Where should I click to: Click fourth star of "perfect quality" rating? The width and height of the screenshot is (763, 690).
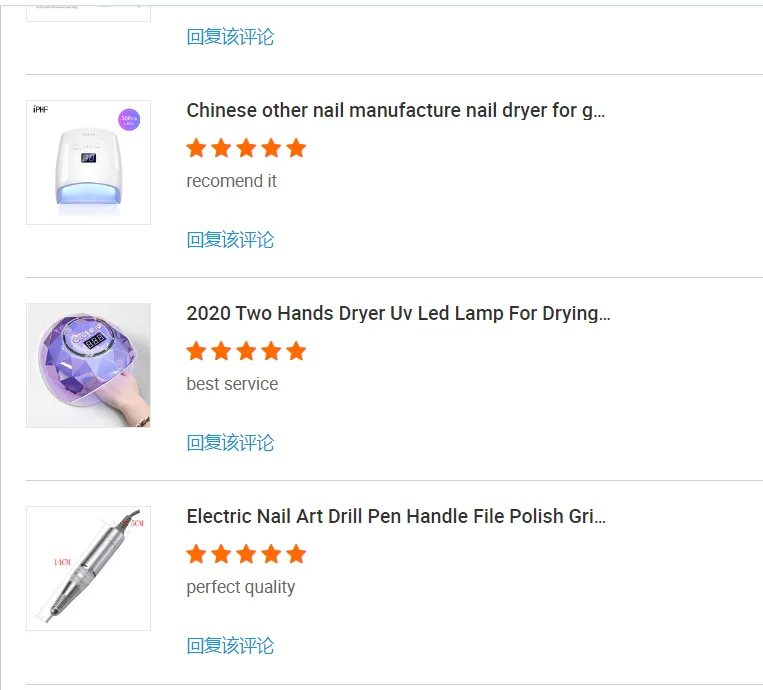pyautogui.click(x=271, y=554)
